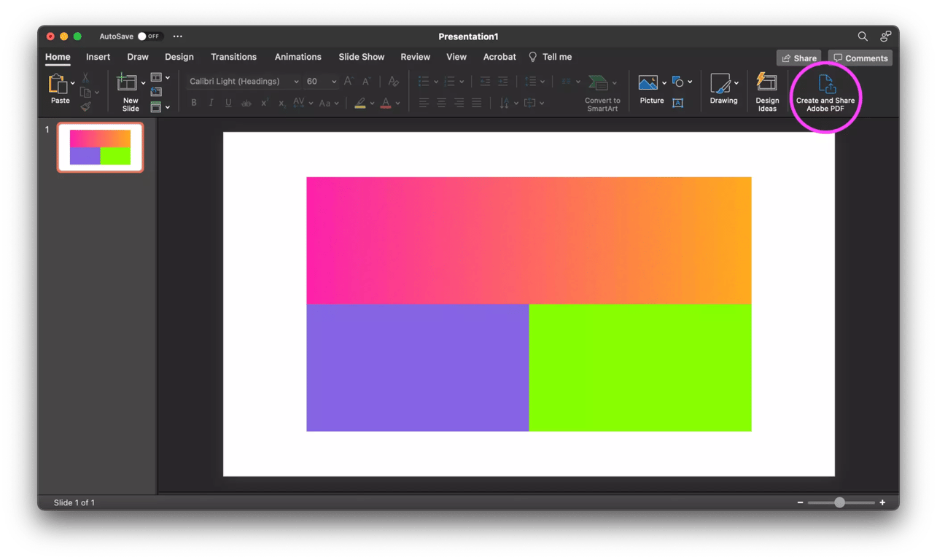Open the search magnifier in title bar
Screen dimensions: 937x560
[x=863, y=36]
